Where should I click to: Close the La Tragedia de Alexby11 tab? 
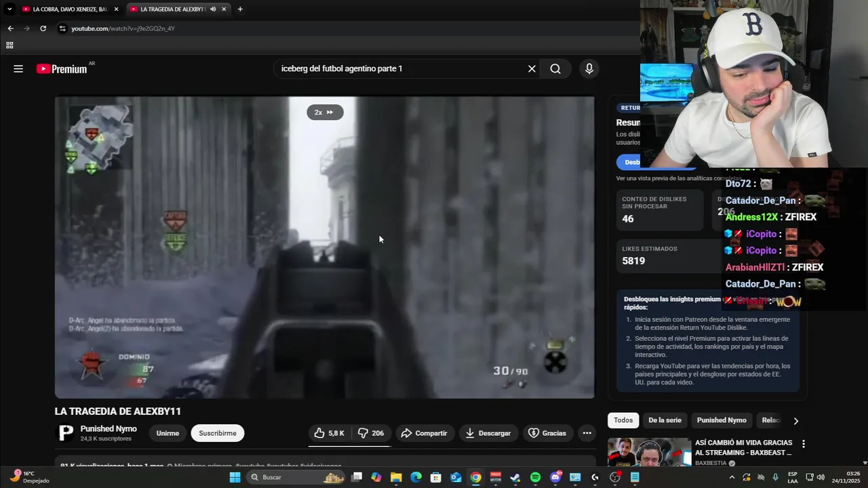pos(224,9)
